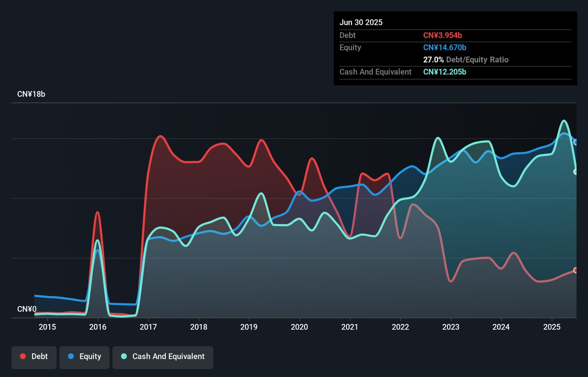This screenshot has width=588, height=377.
Task: Toggle the Debt legend series
Action: [34, 357]
